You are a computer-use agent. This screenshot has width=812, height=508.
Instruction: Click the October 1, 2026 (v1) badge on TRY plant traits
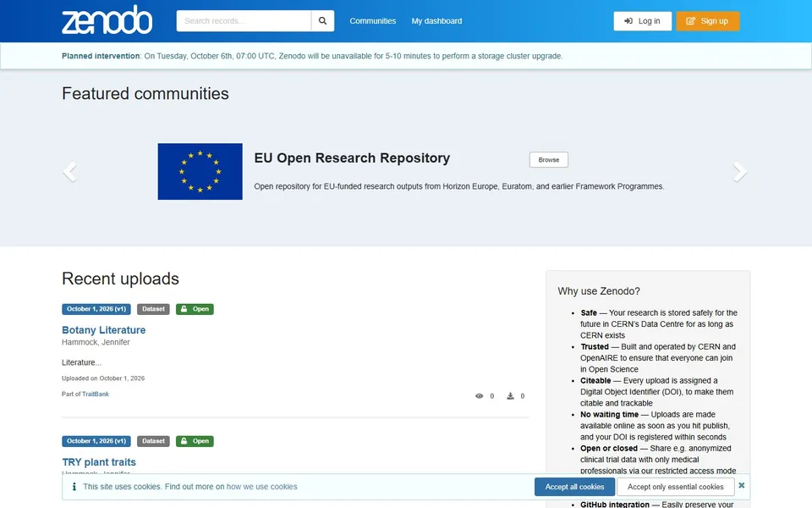point(96,441)
